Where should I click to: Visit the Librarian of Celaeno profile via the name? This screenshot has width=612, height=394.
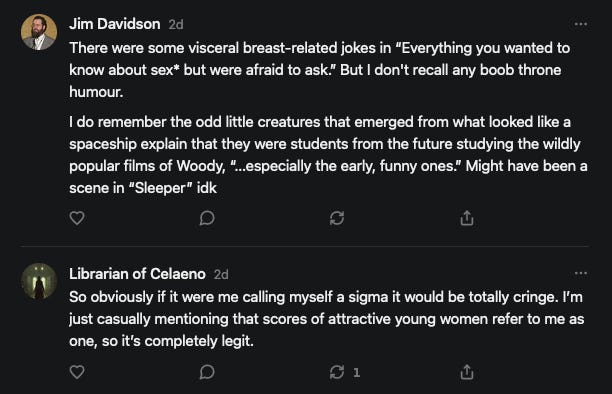pos(137,274)
